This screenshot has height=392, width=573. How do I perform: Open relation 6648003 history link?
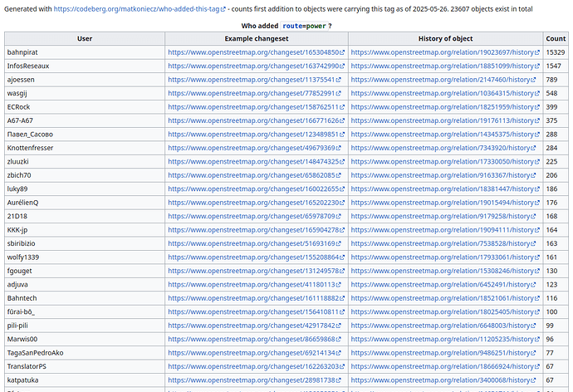(x=443, y=326)
